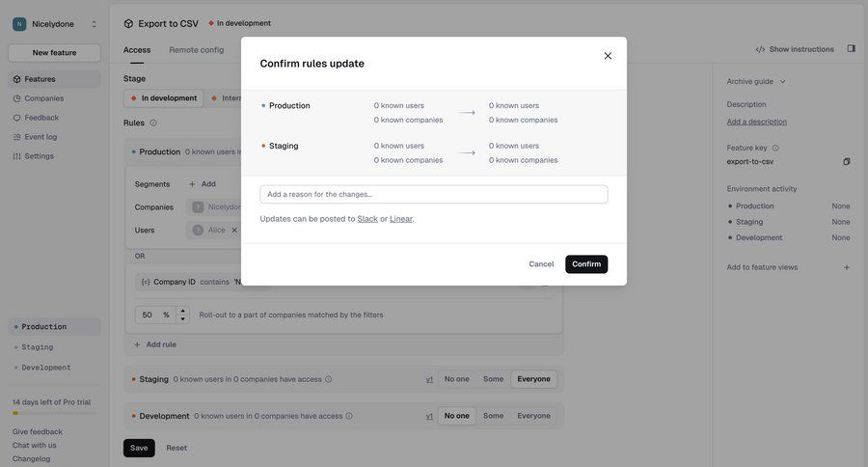Image resolution: width=868 pixels, height=467 pixels.
Task: Set Development access to Everyone
Action: [x=533, y=416]
